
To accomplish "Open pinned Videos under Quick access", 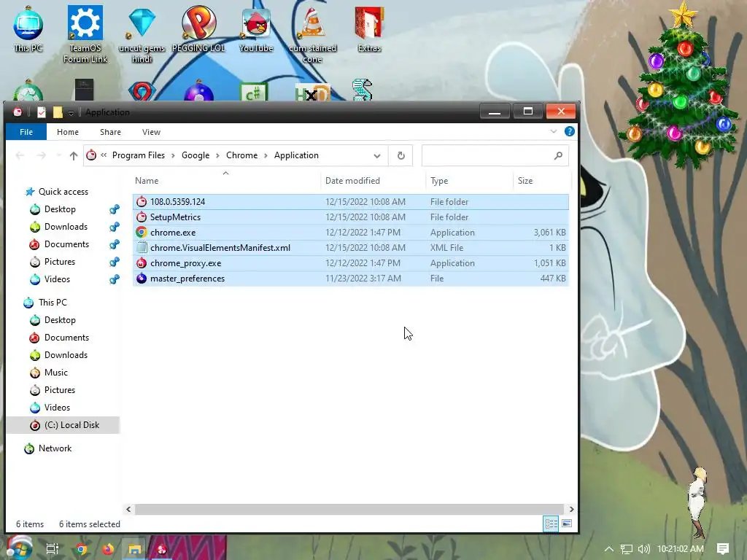I will (57, 279).
